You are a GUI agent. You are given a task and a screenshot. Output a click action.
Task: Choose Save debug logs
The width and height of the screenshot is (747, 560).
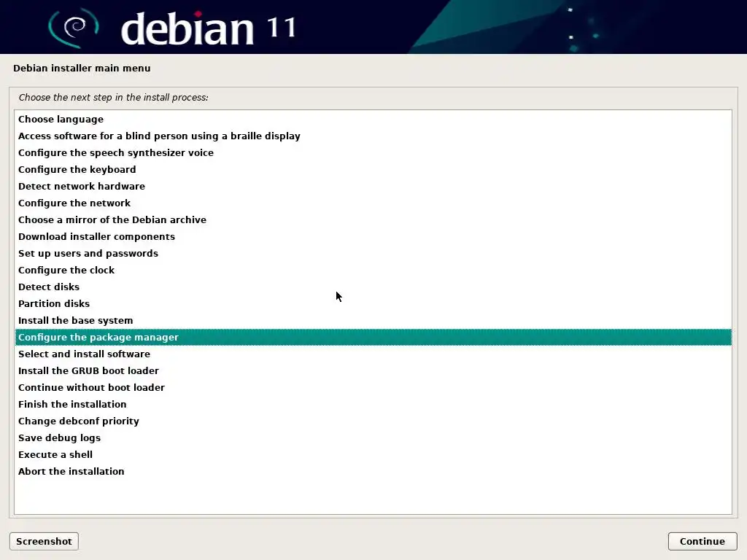(x=373, y=437)
